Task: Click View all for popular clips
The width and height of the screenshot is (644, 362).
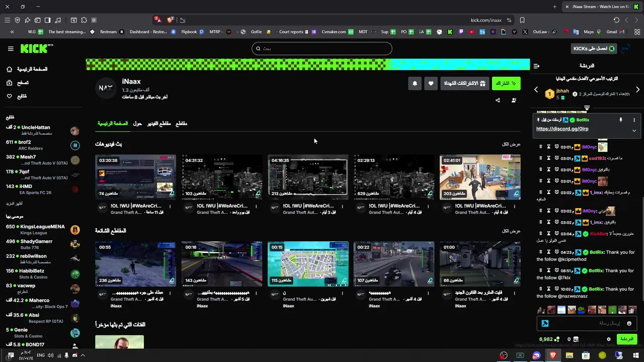Action: click(511, 231)
